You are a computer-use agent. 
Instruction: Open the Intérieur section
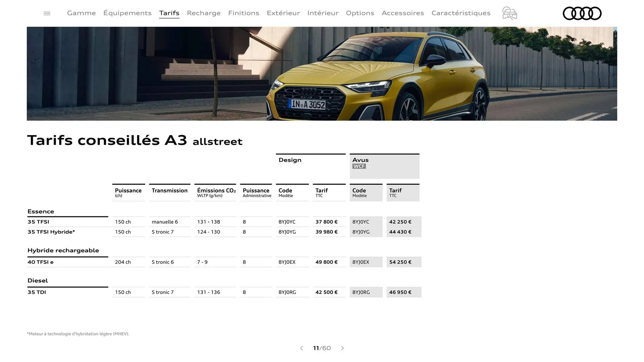coord(323,13)
